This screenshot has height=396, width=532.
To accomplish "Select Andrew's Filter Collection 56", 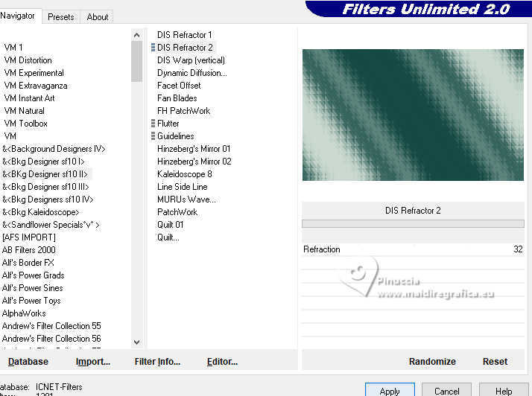I will click(51, 339).
